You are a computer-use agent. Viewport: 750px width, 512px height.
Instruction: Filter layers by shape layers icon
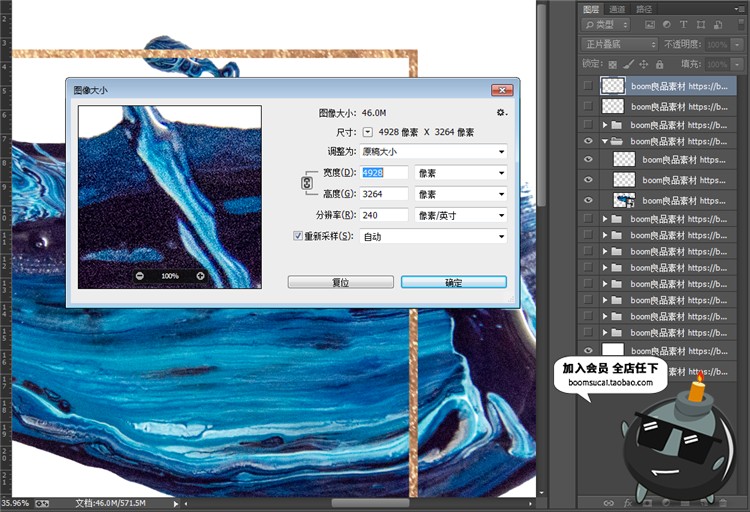click(x=701, y=24)
